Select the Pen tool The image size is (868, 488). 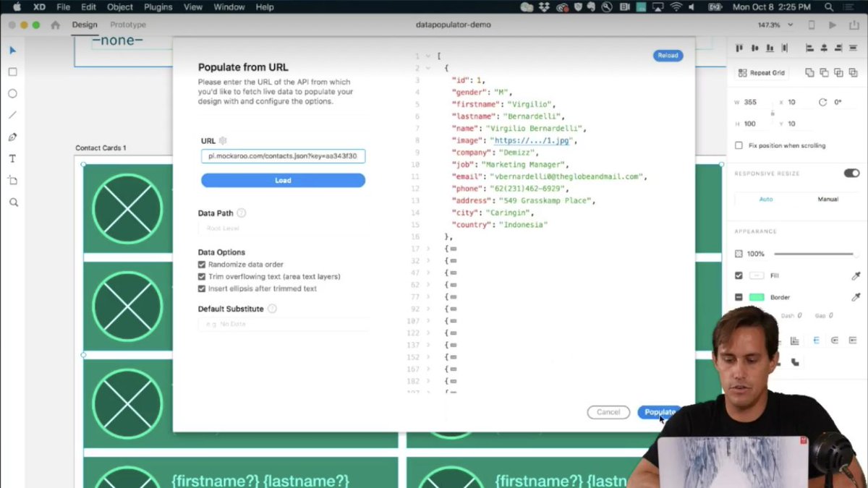coord(13,137)
